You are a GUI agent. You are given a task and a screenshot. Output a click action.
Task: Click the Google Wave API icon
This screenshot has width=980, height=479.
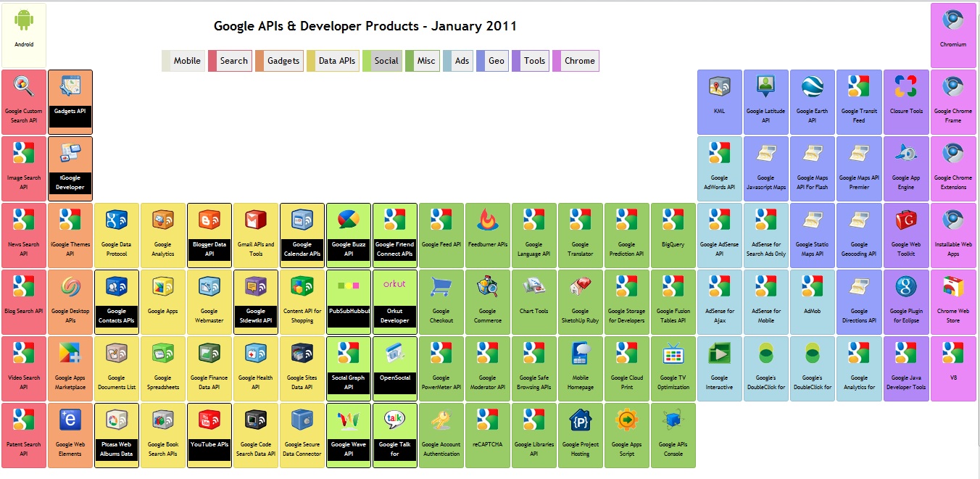coord(349,420)
